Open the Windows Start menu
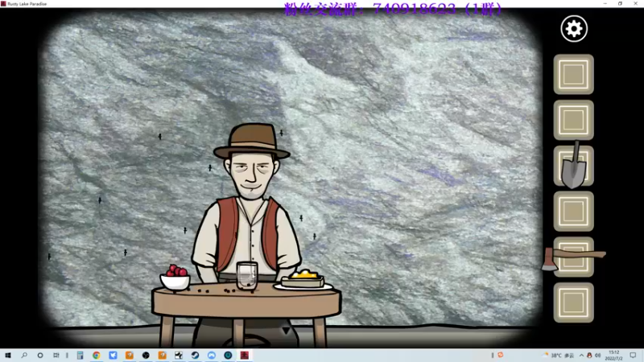Screen dimensions: 644x362 pos(8,356)
